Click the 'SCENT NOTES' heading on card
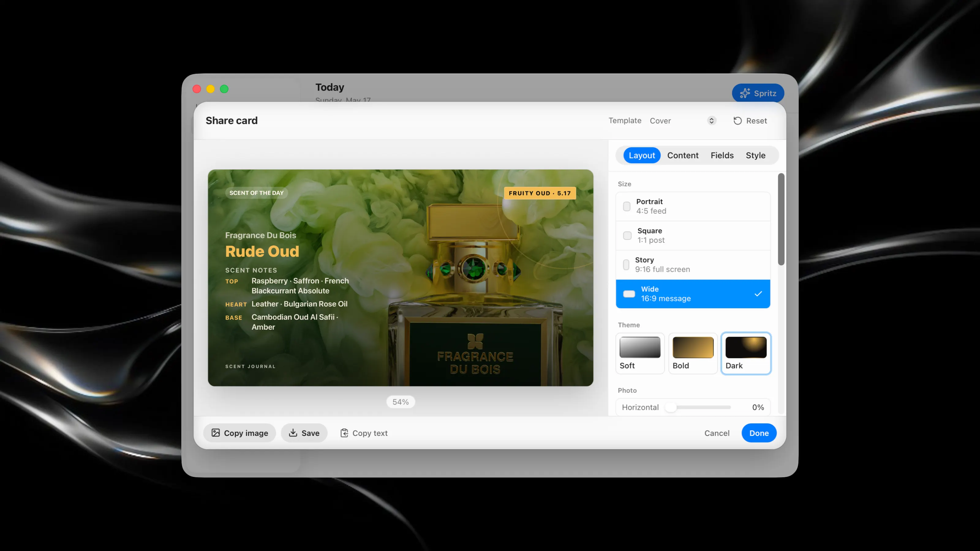The height and width of the screenshot is (551, 980). pyautogui.click(x=251, y=270)
